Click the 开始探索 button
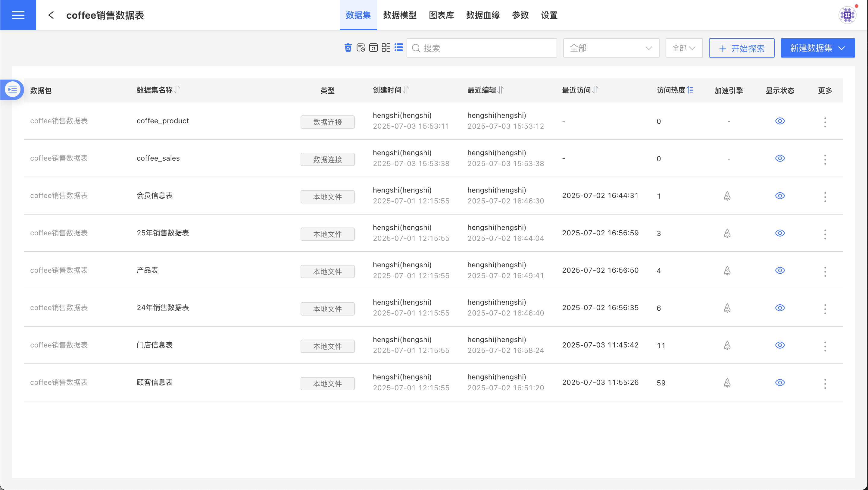Screen dimensions: 868x490 click(x=741, y=48)
